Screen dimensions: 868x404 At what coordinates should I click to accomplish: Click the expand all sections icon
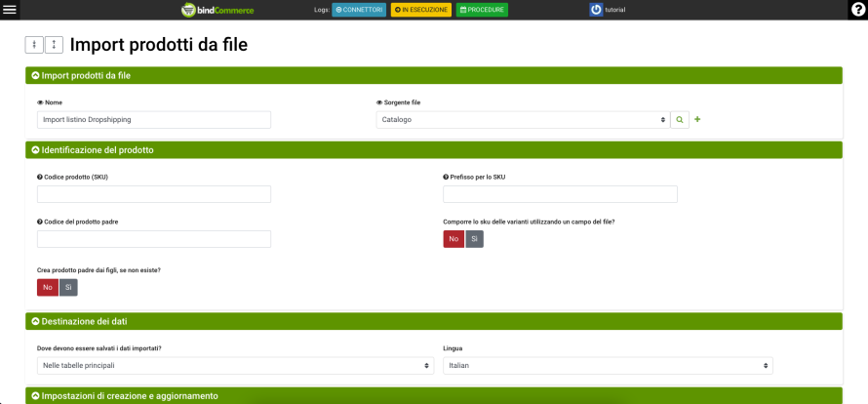coord(54,45)
